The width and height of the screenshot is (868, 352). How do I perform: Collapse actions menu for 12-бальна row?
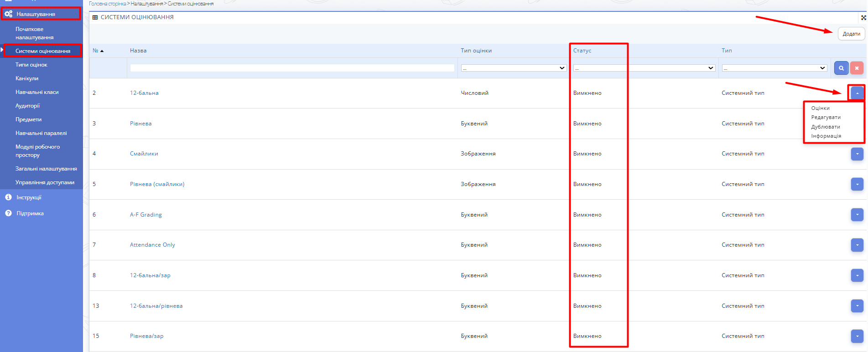tap(857, 93)
